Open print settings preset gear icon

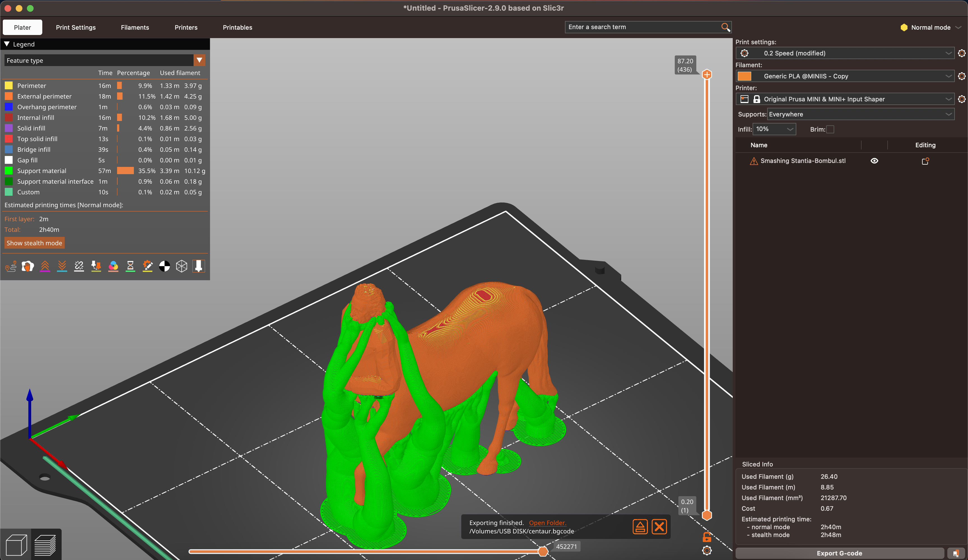pos(962,53)
